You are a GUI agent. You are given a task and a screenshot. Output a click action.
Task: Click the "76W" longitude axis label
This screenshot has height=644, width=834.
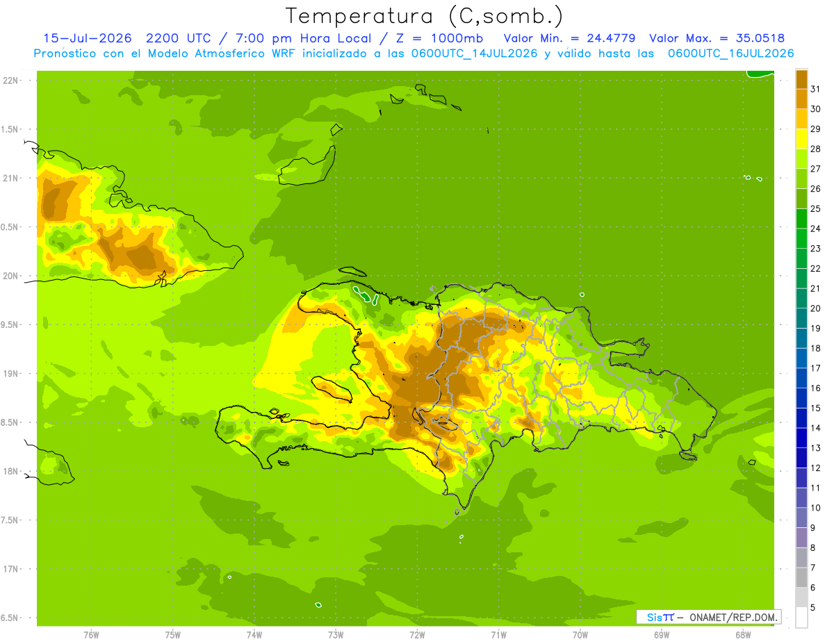(91, 635)
